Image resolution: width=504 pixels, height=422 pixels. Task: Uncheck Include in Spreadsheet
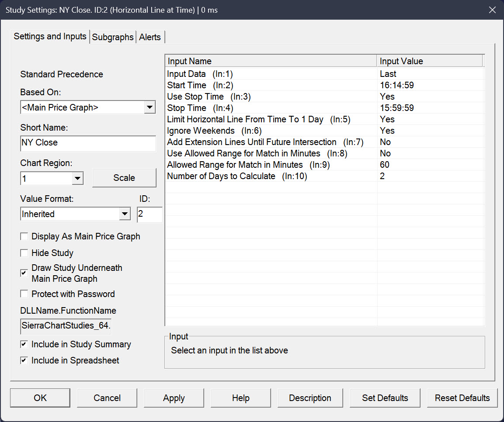click(x=24, y=361)
